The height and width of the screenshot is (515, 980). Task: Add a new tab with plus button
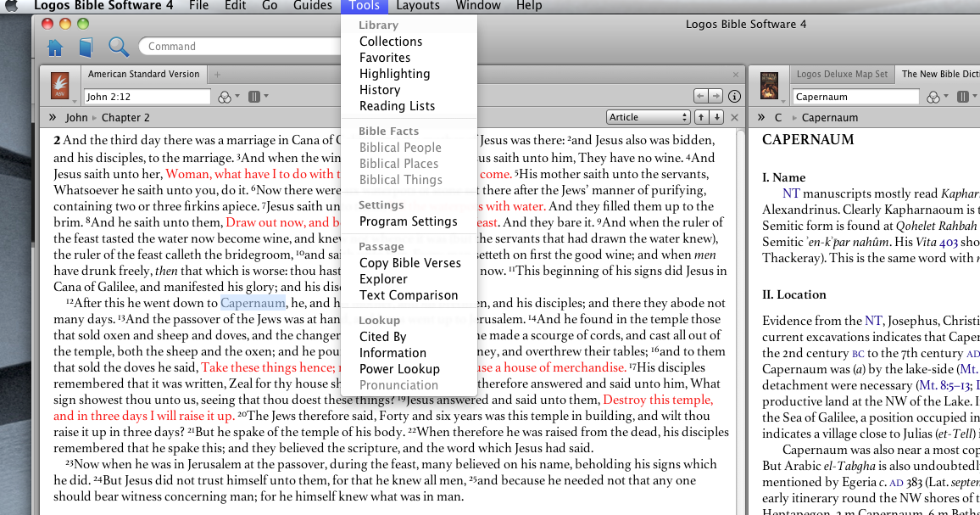point(218,75)
